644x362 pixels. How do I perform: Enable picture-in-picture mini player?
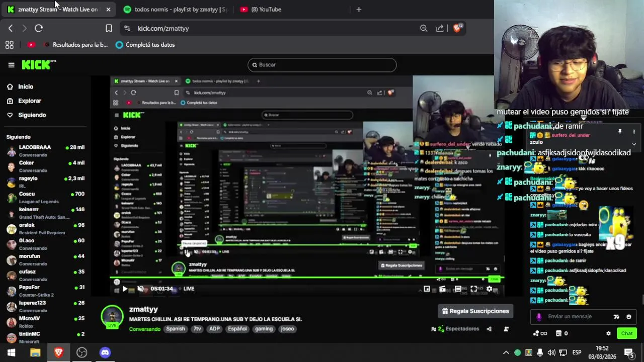[427, 289]
